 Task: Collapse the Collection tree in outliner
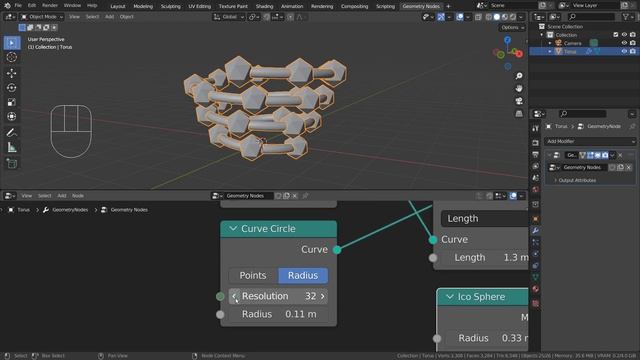click(x=542, y=35)
